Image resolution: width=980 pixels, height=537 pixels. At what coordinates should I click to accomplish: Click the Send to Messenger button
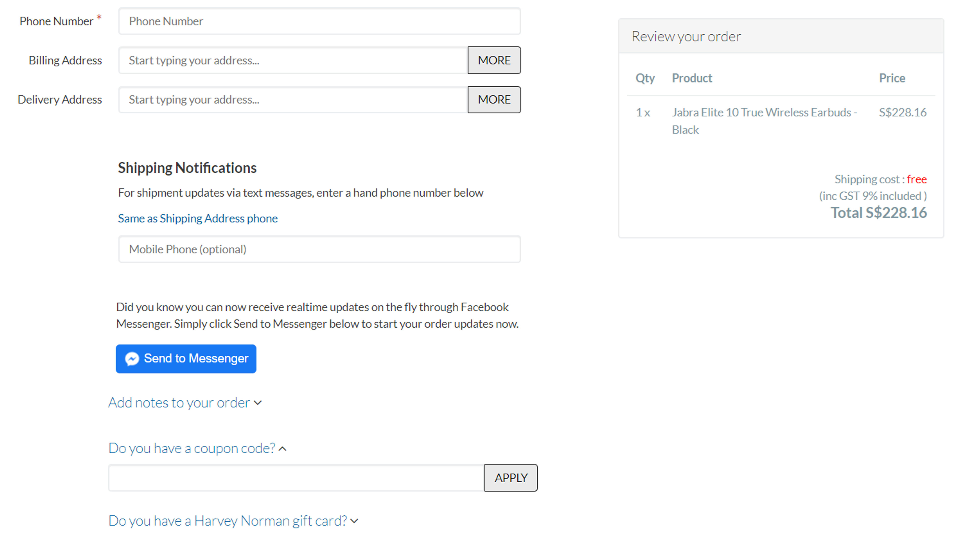pos(186,359)
